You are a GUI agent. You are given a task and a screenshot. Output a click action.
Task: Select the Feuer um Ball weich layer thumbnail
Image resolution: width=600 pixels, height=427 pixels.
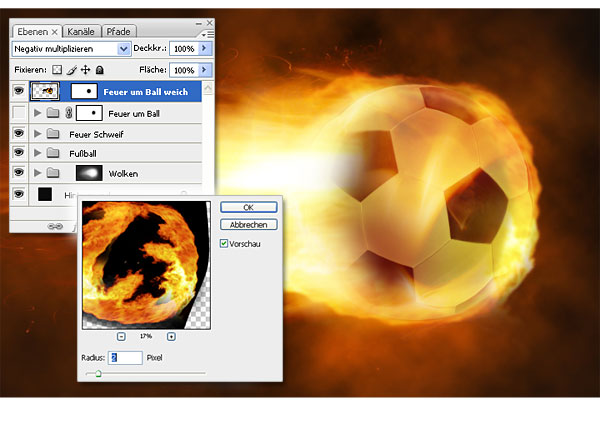click(x=45, y=91)
